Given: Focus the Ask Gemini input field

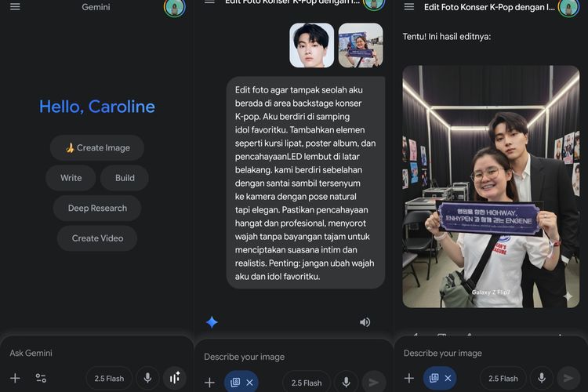Looking at the screenshot, I should click(96, 353).
